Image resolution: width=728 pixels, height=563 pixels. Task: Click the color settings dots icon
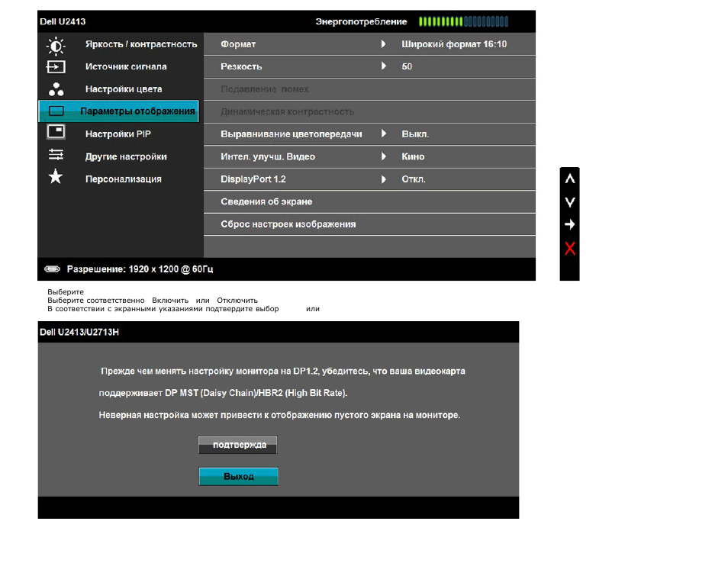click(56, 89)
